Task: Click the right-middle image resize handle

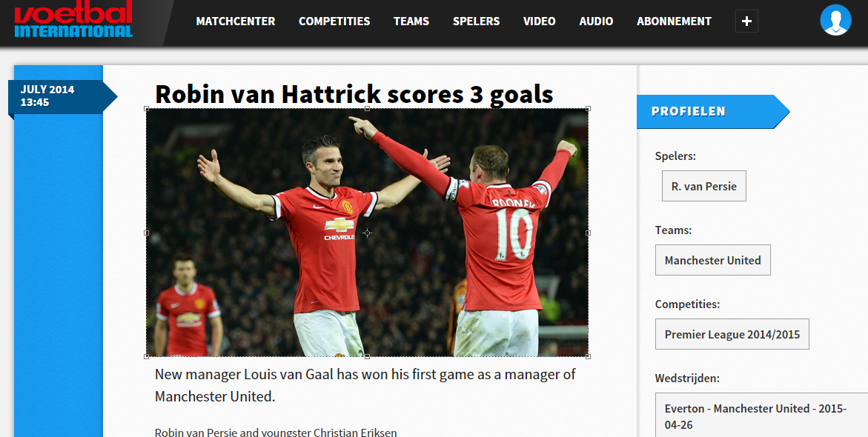Action: tap(588, 233)
